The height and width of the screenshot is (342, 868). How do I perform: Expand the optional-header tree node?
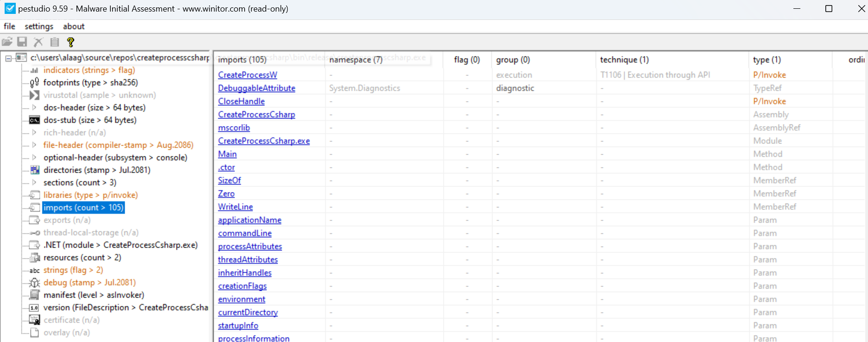click(x=34, y=157)
